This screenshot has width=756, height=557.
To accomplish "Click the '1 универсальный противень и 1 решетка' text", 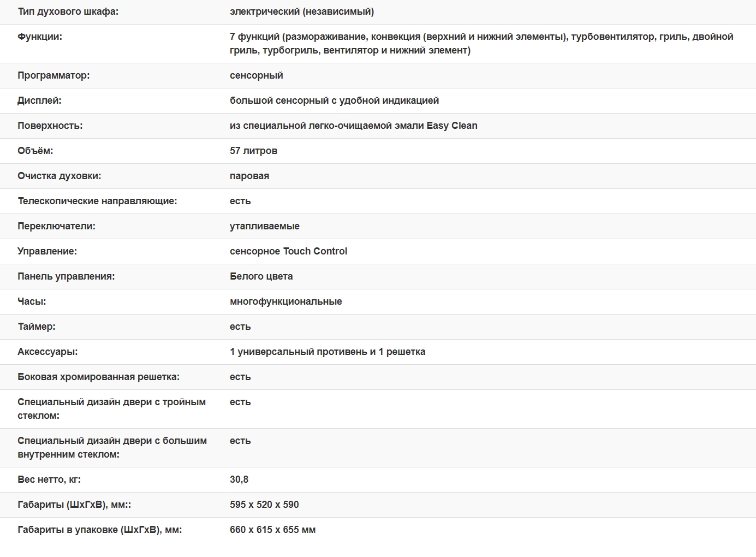I will [328, 352].
